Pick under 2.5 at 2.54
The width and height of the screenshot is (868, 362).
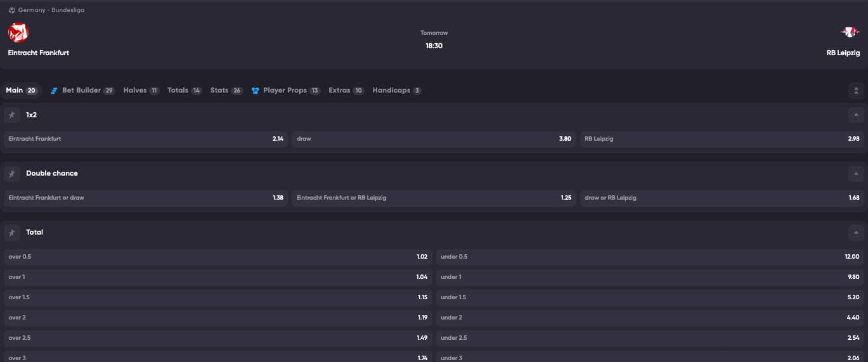(x=650, y=338)
